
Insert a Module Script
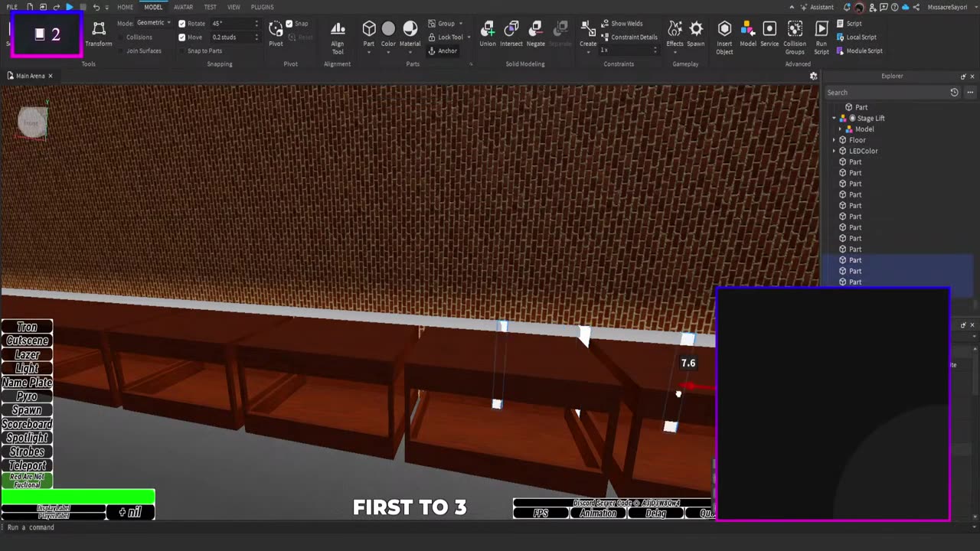point(860,51)
